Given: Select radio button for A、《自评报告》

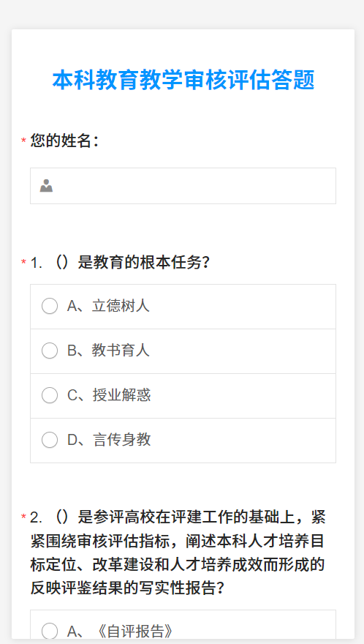Looking at the screenshot, I should (x=50, y=632).
